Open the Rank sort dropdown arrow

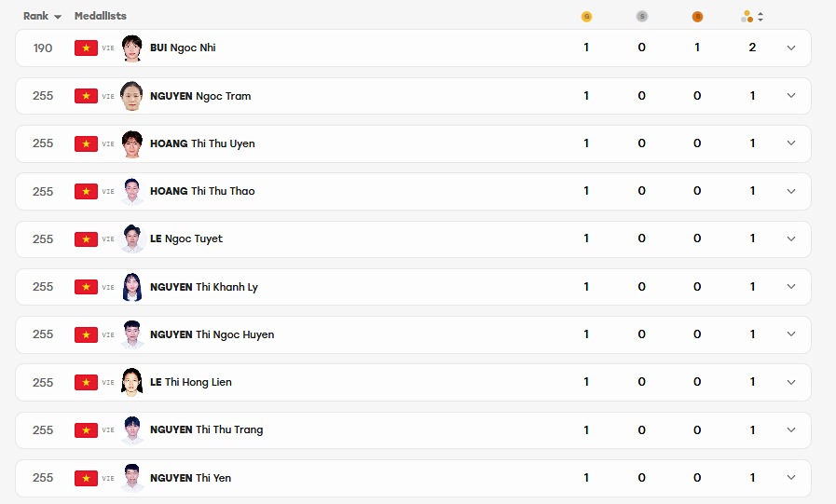(x=58, y=17)
